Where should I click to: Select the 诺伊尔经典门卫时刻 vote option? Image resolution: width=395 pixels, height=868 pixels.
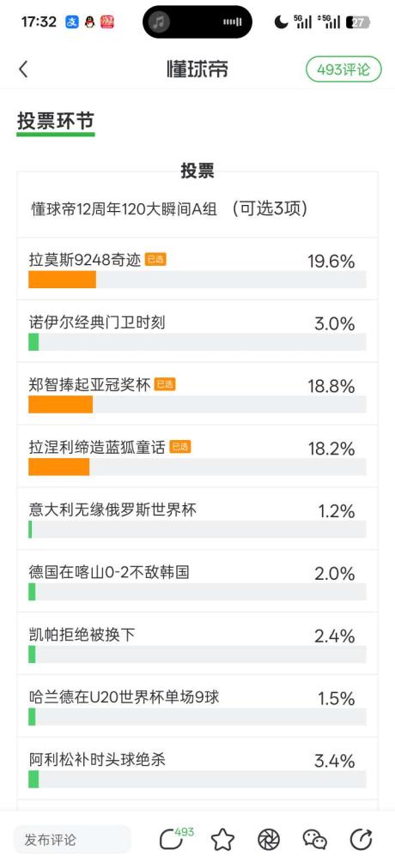(197, 332)
